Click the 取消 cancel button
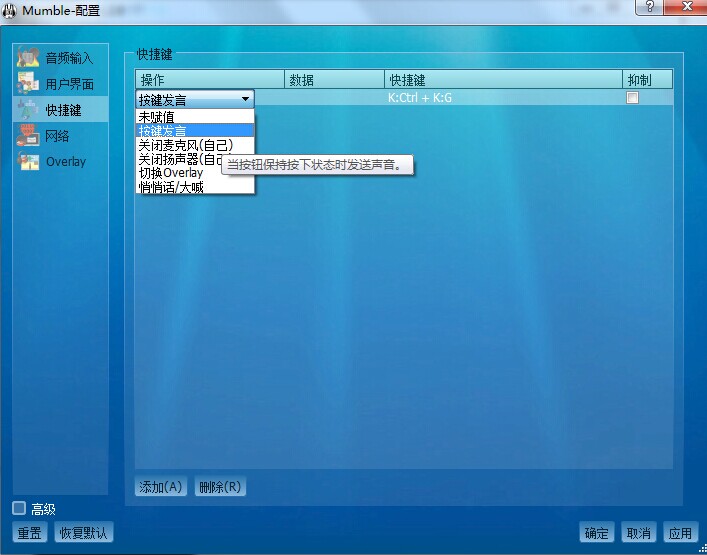Viewport: 707px width, 555px height. [x=638, y=532]
